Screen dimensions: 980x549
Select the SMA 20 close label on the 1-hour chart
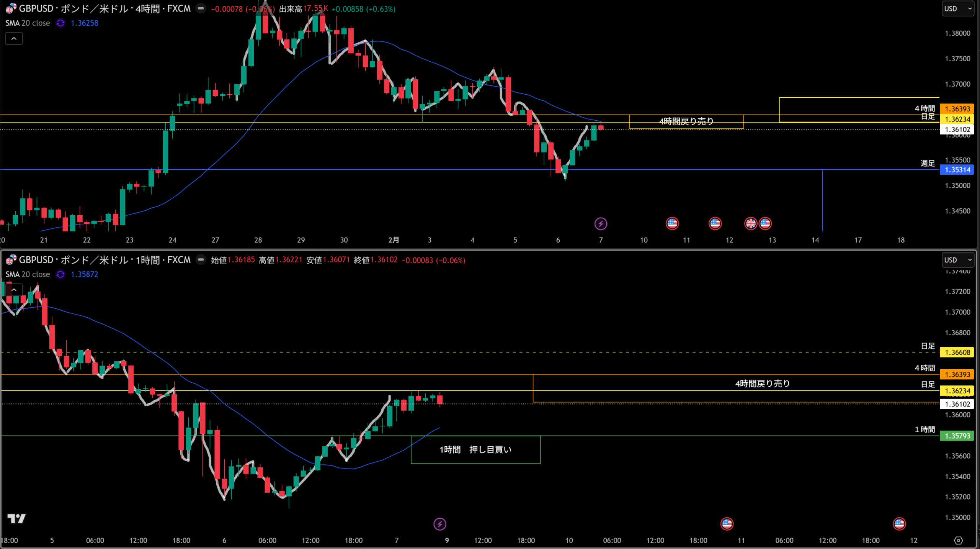pos(28,274)
